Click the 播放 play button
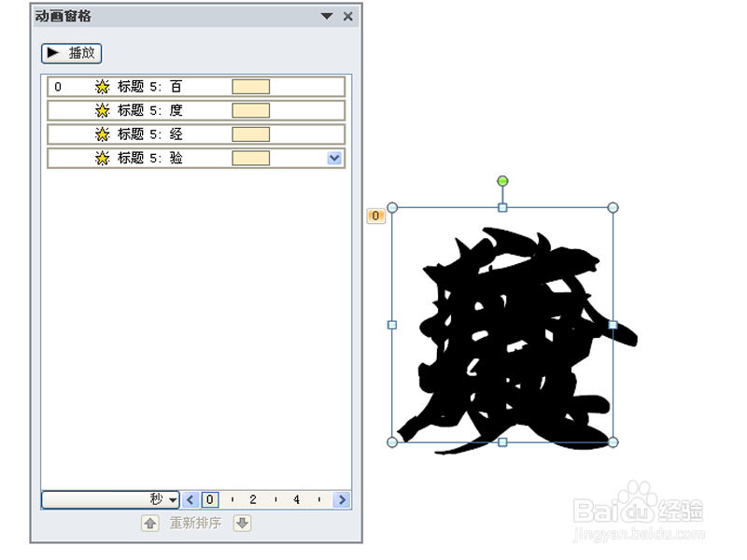Screen dimensions: 747x560 click(72, 53)
